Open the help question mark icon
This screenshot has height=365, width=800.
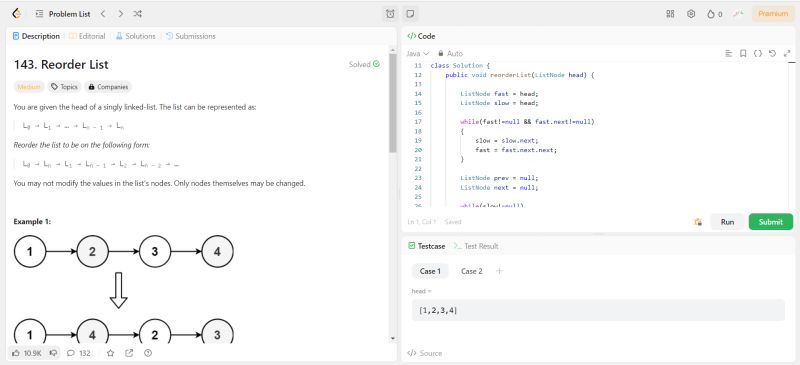tap(148, 353)
